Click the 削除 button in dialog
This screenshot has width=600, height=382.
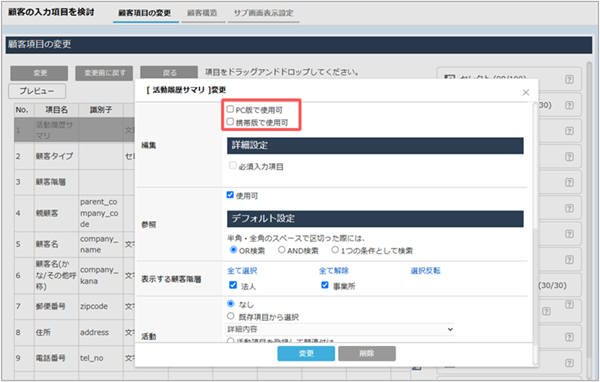367,354
